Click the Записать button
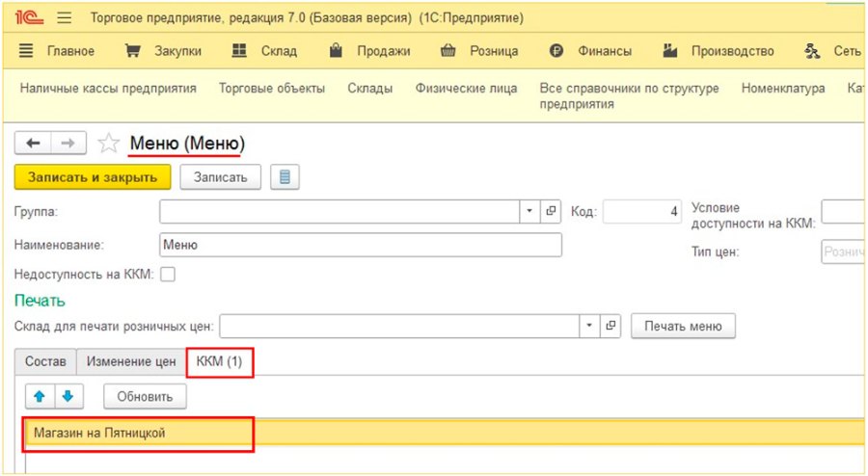The height and width of the screenshot is (476, 868). (220, 177)
